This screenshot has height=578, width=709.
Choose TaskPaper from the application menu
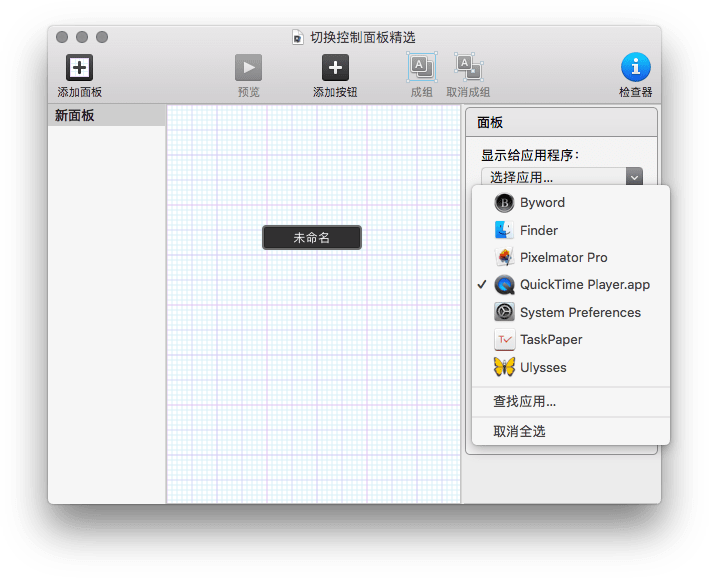550,340
